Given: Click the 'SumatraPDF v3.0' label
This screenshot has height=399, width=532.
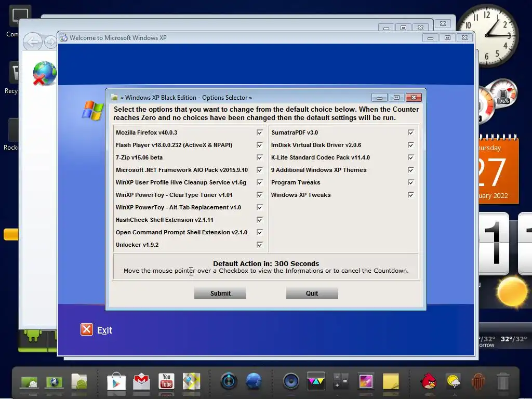Looking at the screenshot, I should coord(295,132).
